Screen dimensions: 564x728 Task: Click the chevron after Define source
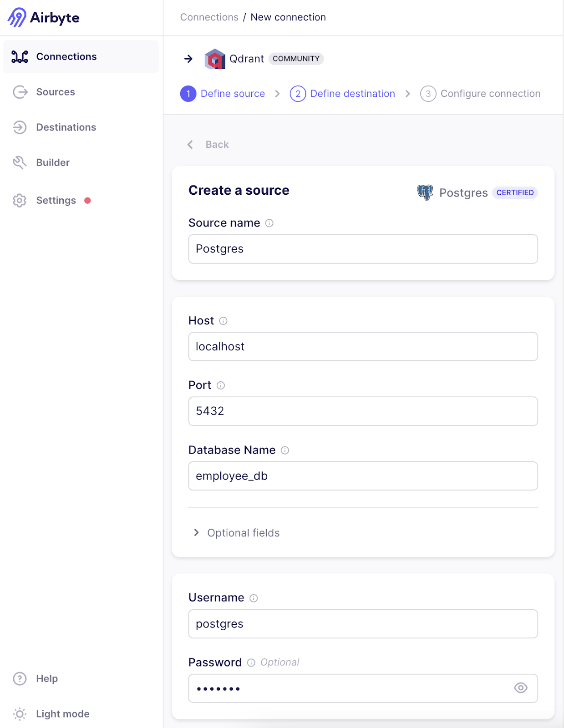point(277,94)
